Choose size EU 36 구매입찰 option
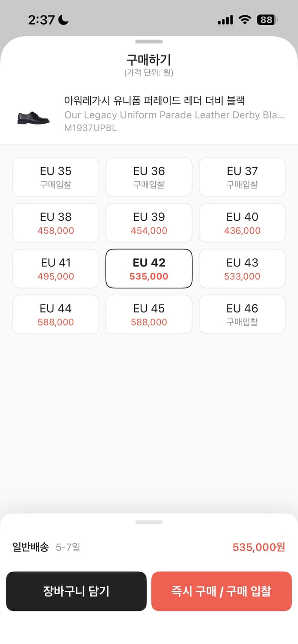This screenshot has width=298, height=644. (149, 177)
